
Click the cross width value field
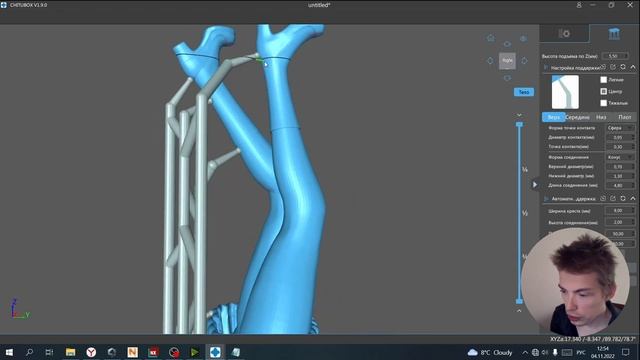click(620, 211)
